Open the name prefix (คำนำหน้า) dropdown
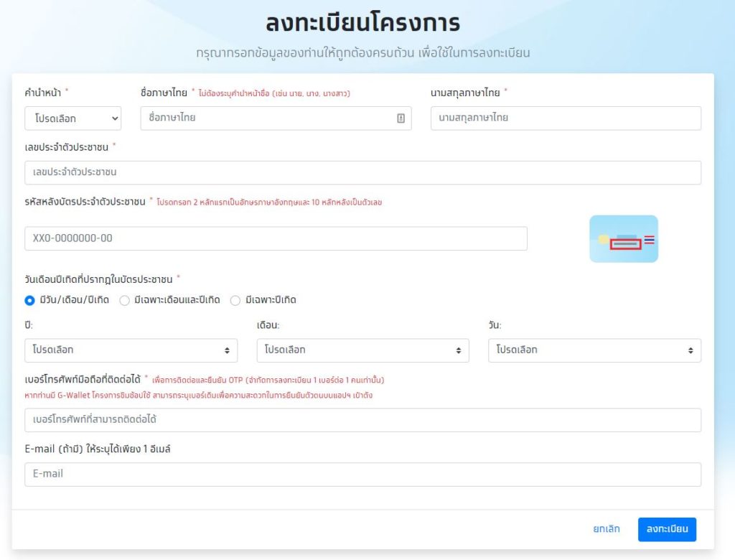735x560 pixels. 72,118
